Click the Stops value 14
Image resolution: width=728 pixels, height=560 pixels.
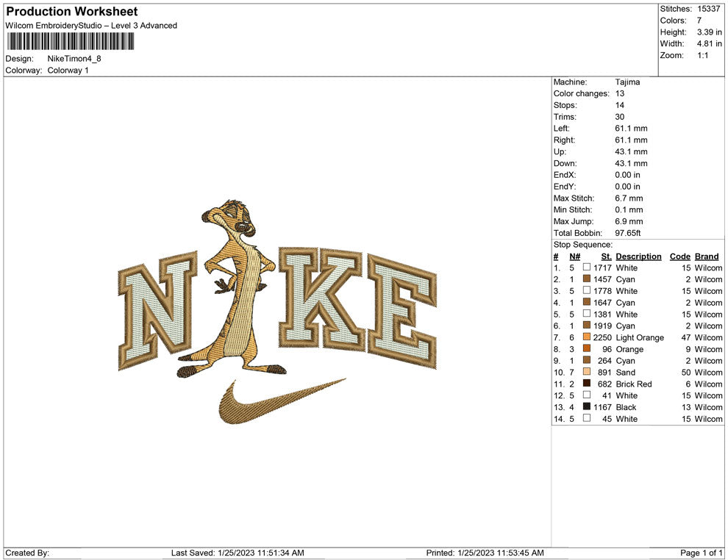pyautogui.click(x=620, y=105)
